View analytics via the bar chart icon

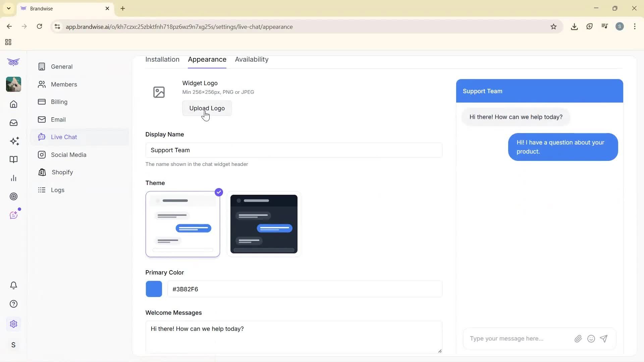click(13, 178)
